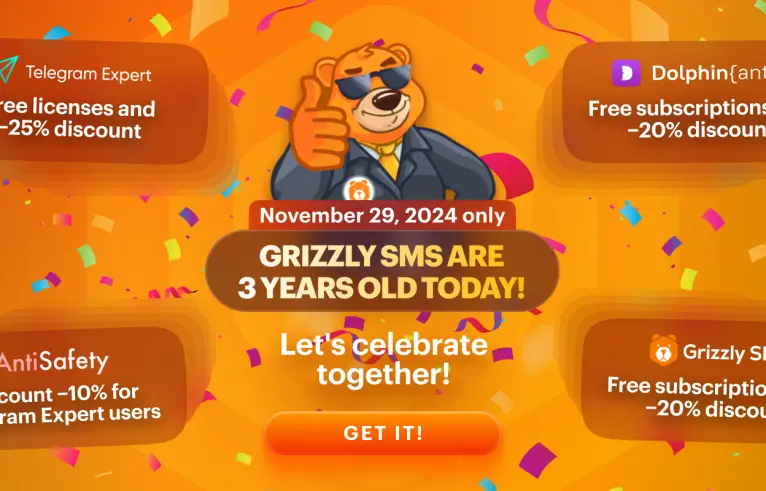Viewport: 766px width, 491px height.
Task: Click the bear mascot's sunglasses
Action: [x=373, y=81]
